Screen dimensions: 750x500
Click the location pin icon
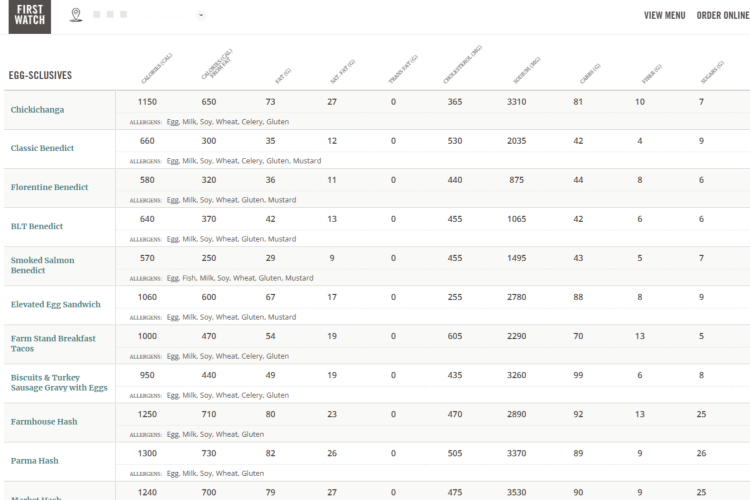(x=76, y=15)
